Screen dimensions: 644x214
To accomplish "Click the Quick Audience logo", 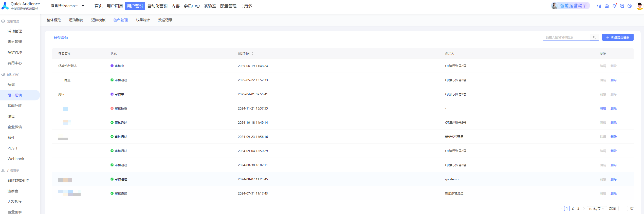I will coord(21,6).
